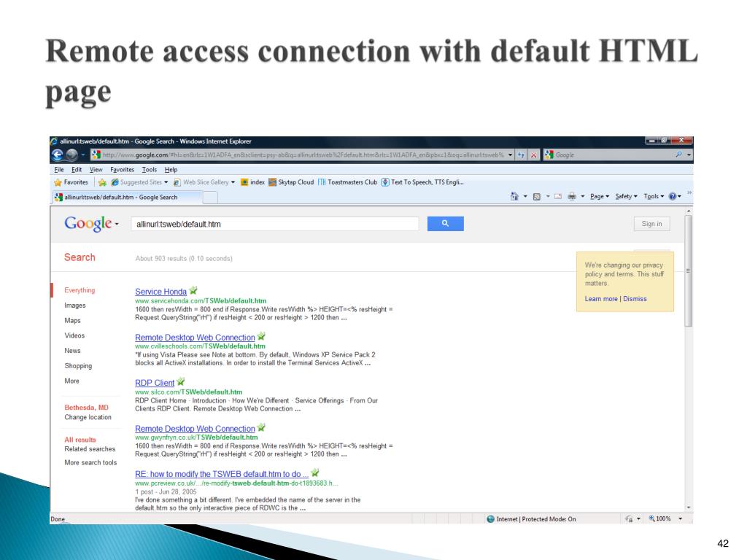Viewport: 747px width, 560px height.
Task: Open the View menu
Action: 96,169
